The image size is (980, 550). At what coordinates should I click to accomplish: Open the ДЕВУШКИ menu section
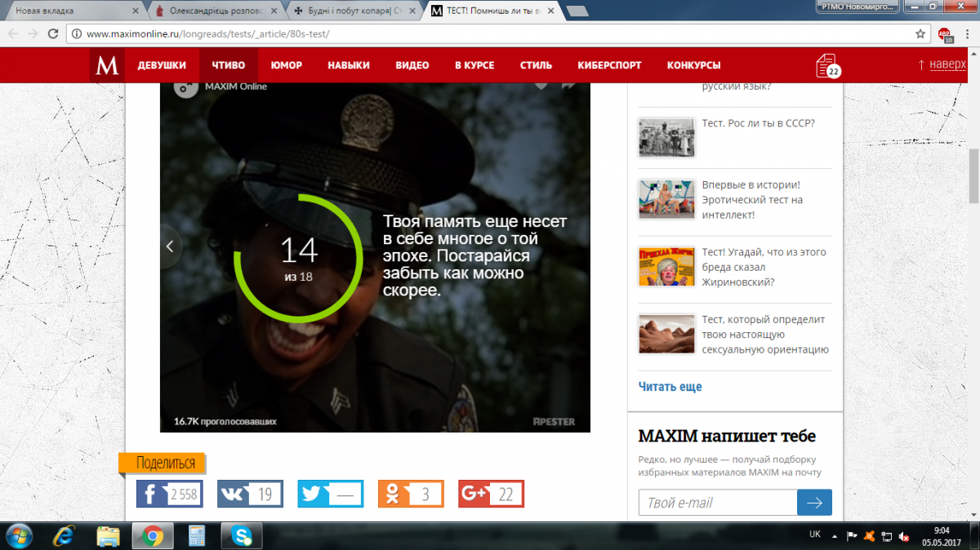tap(162, 65)
